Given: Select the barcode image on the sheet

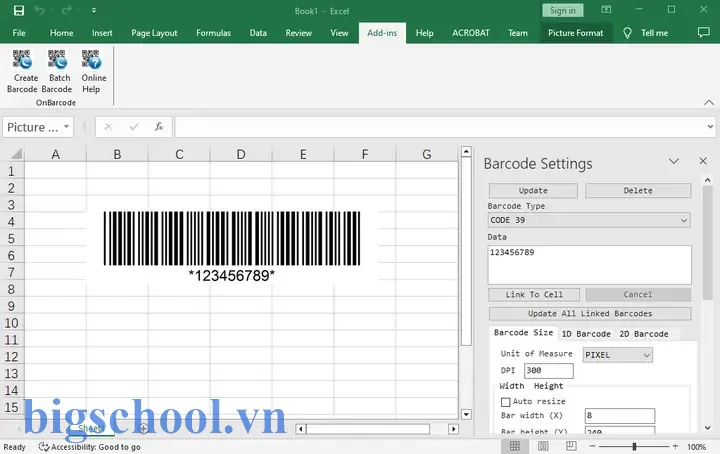Looking at the screenshot, I should (x=232, y=246).
